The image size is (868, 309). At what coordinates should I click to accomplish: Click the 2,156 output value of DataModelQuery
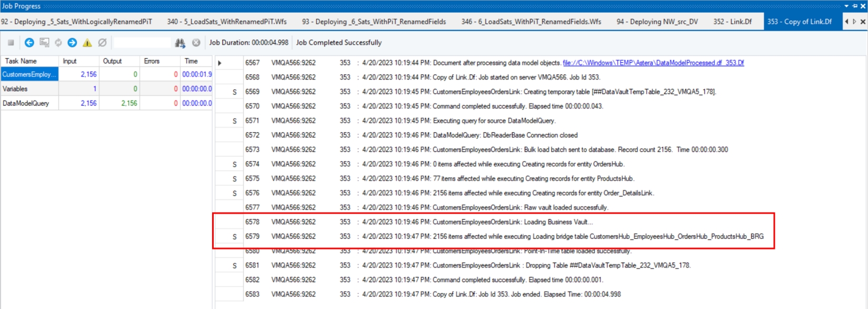[x=129, y=103]
